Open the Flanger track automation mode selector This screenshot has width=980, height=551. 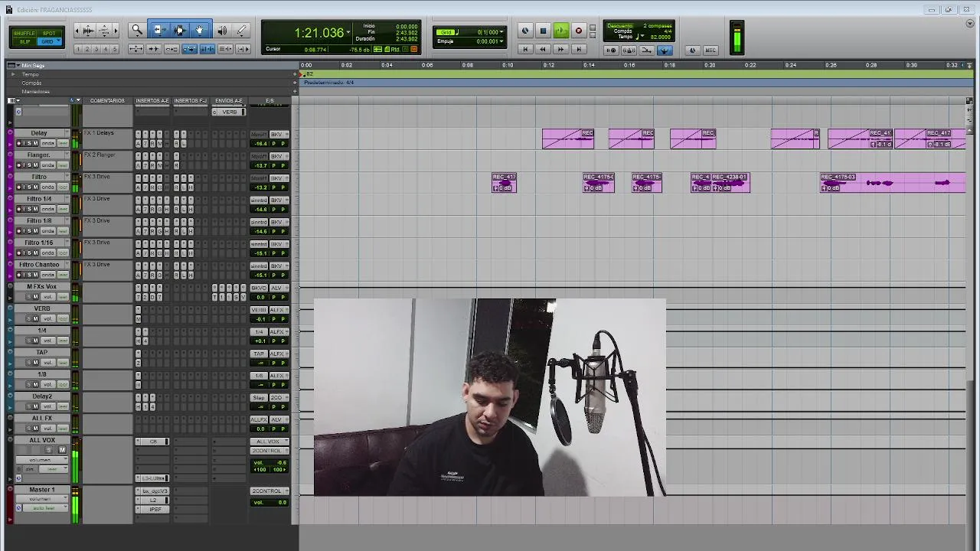pos(62,165)
